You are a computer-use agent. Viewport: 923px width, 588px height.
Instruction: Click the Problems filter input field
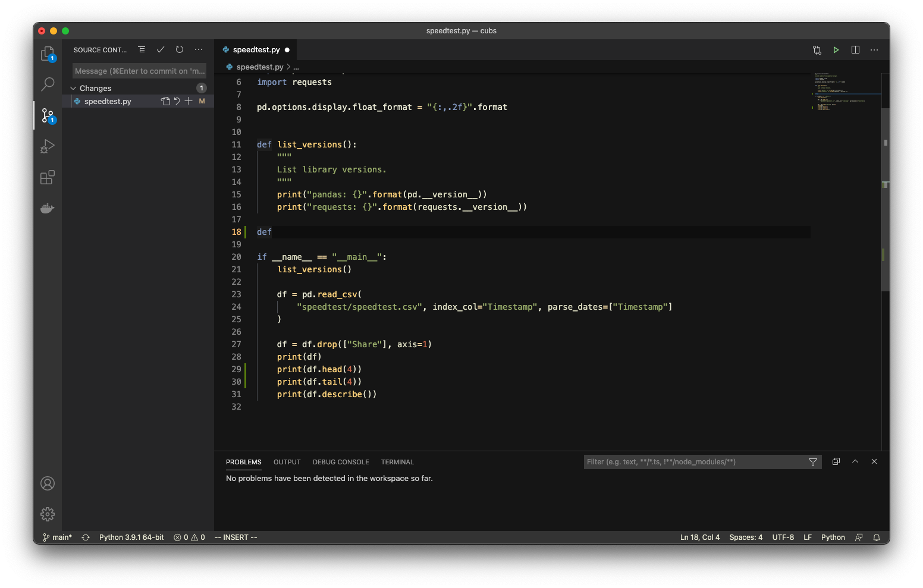684,461
